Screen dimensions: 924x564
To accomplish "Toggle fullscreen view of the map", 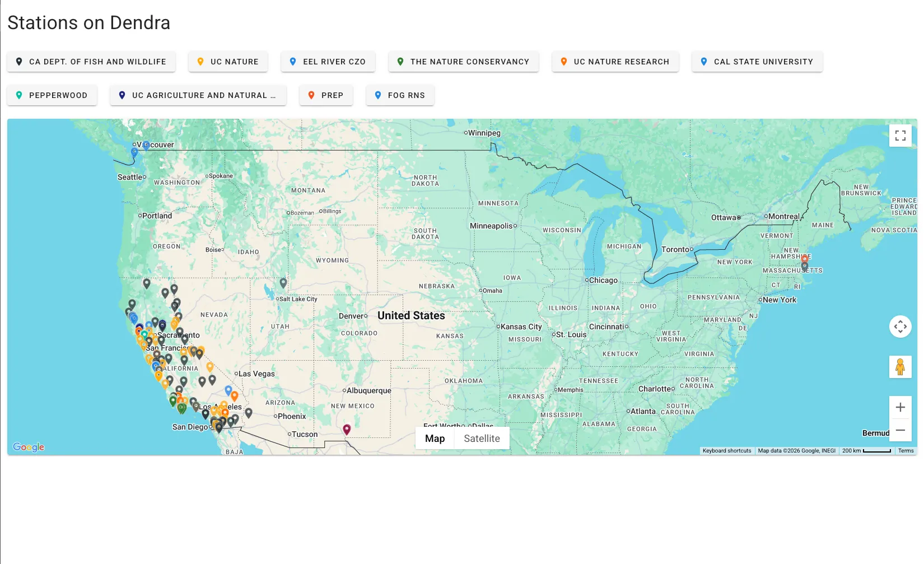I will pos(900,136).
